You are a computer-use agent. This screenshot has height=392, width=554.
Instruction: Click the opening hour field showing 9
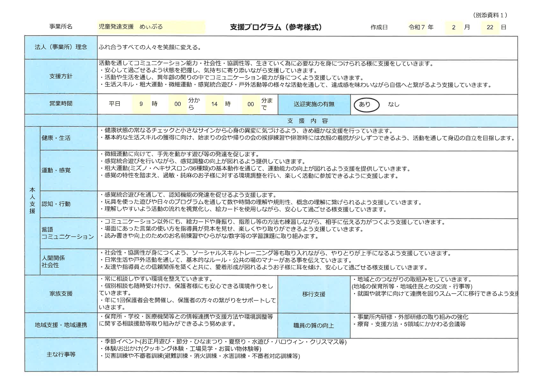(141, 104)
